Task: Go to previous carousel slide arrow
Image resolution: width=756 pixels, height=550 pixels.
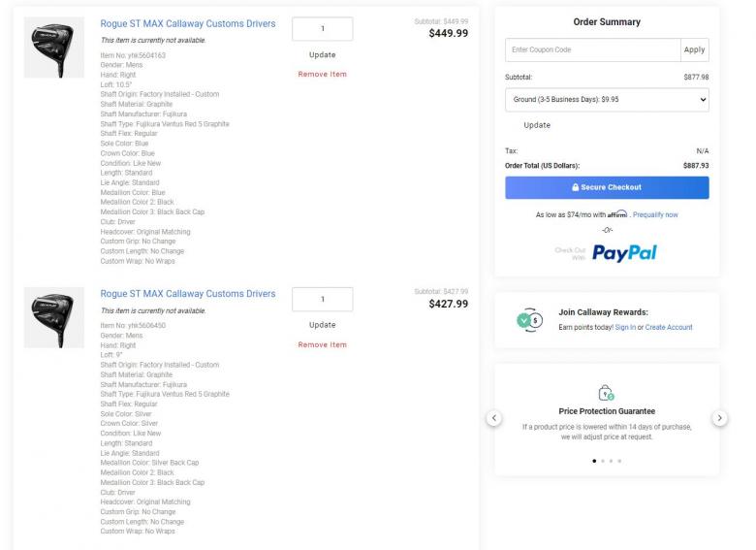Action: click(x=493, y=418)
